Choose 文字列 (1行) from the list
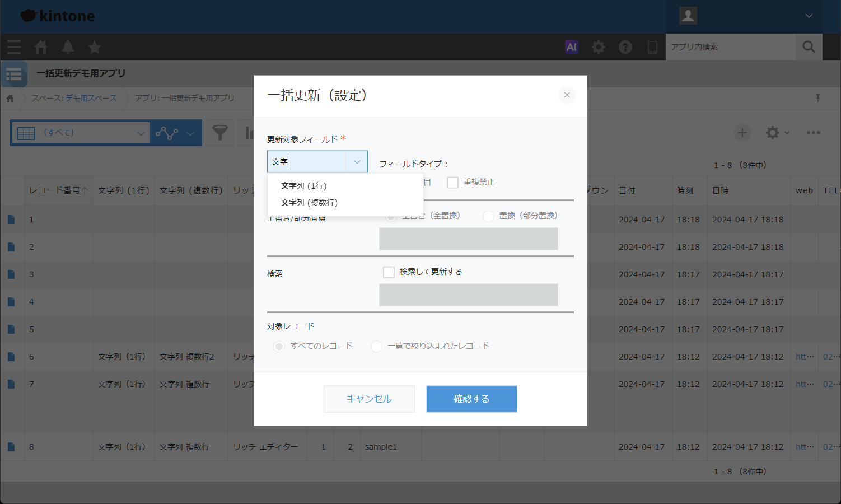Viewport: 841px width, 504px height. pos(304,186)
